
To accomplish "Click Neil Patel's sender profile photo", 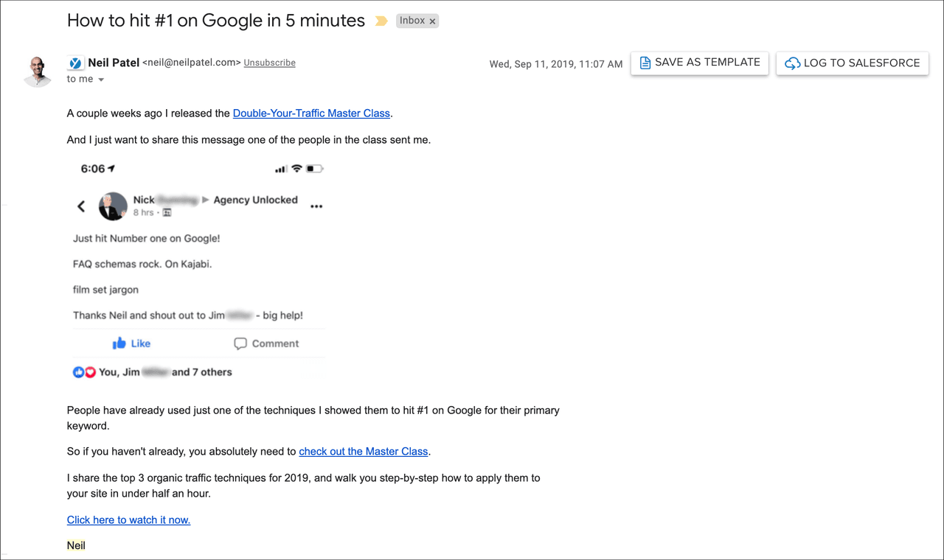I will 38,71.
